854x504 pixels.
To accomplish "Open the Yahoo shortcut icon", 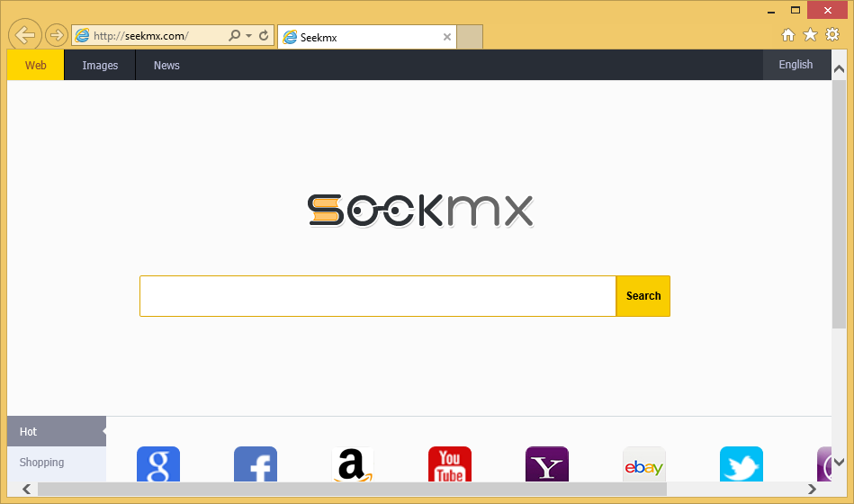I will coord(547,465).
